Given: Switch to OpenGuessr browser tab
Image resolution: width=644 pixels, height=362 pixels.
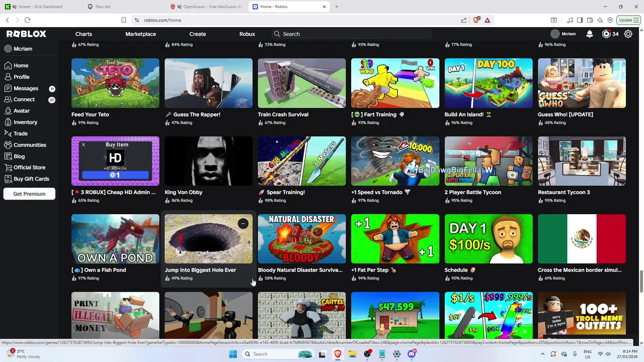Looking at the screenshot, I should tap(207, 7).
